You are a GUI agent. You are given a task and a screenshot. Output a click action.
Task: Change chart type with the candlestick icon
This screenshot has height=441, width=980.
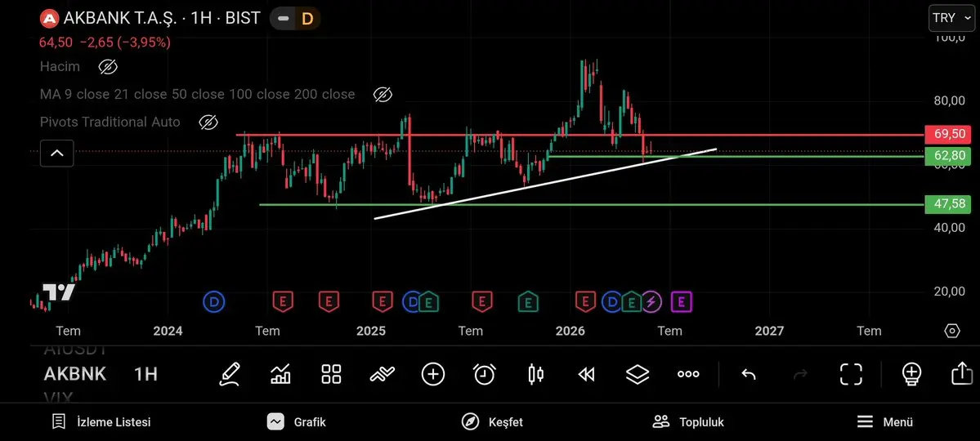click(535, 374)
